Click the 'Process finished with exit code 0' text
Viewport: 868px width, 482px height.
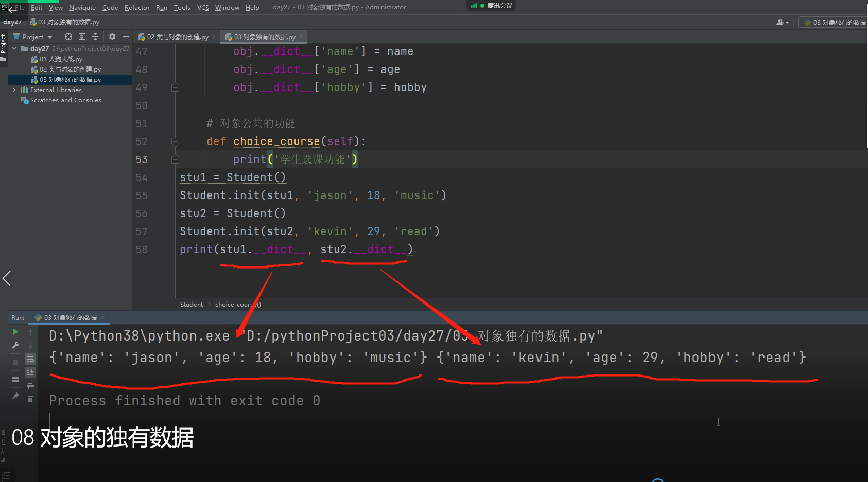tap(184, 400)
